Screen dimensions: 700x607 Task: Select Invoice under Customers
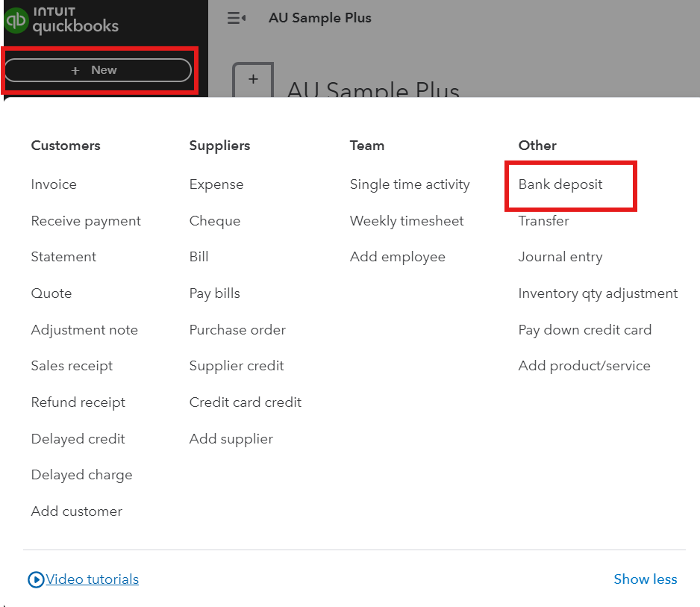point(54,184)
